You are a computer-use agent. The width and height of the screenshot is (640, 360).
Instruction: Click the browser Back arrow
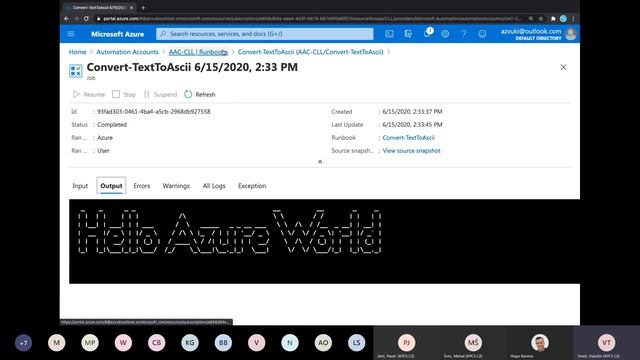coord(67,18)
